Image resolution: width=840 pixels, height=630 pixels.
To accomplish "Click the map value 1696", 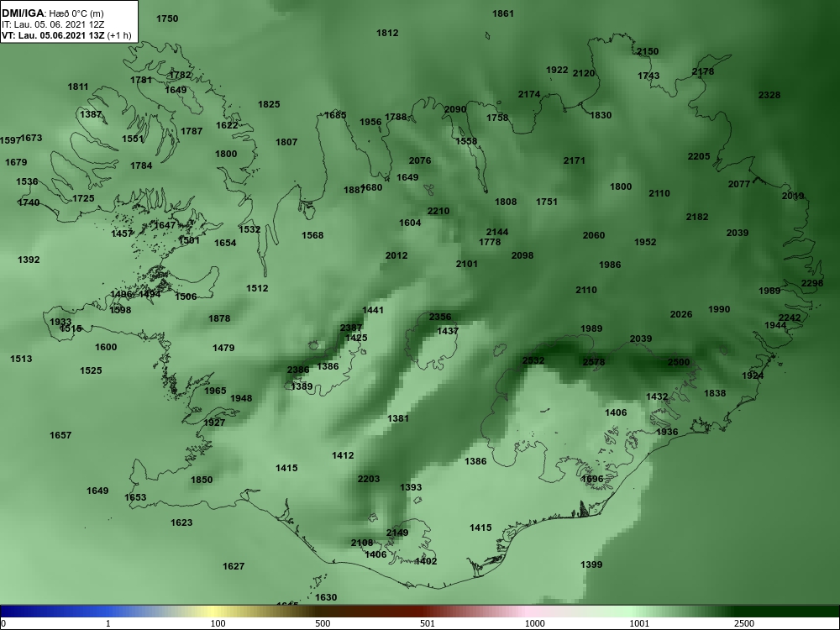I will pyautogui.click(x=592, y=479).
